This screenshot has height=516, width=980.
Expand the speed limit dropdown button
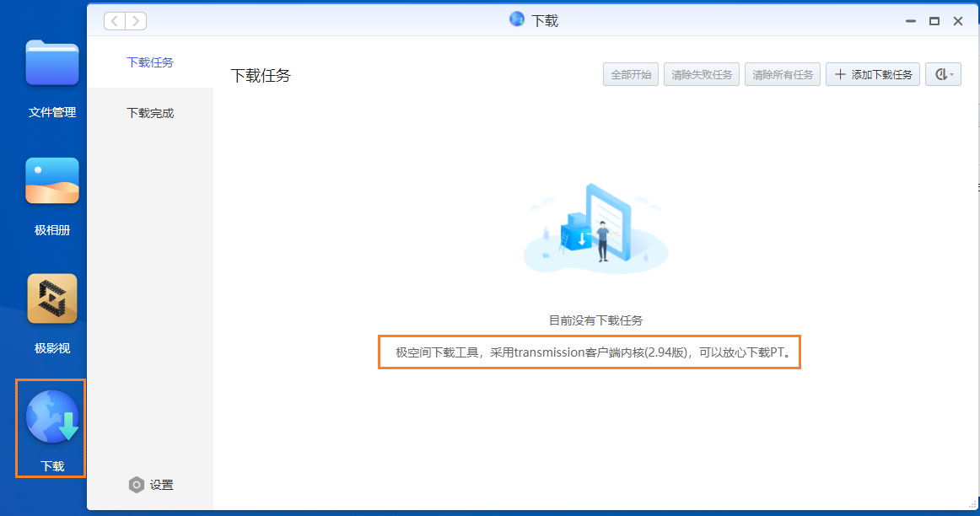pos(943,74)
